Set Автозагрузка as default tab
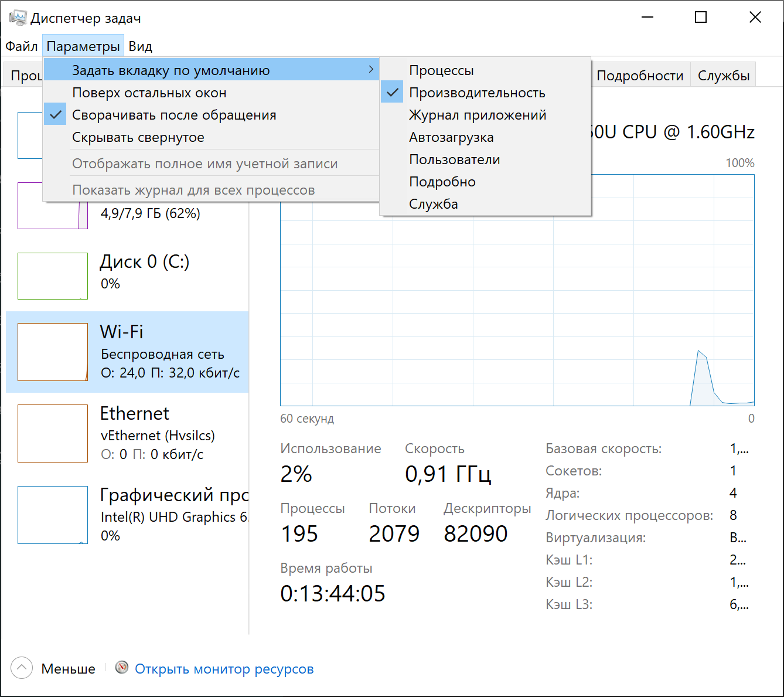This screenshot has height=697, width=784. 451,137
